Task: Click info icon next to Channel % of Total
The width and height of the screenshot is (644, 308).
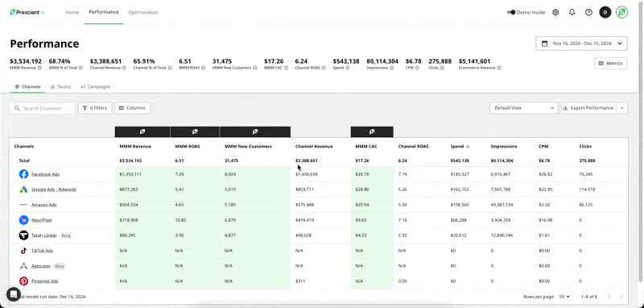Action: point(170,68)
